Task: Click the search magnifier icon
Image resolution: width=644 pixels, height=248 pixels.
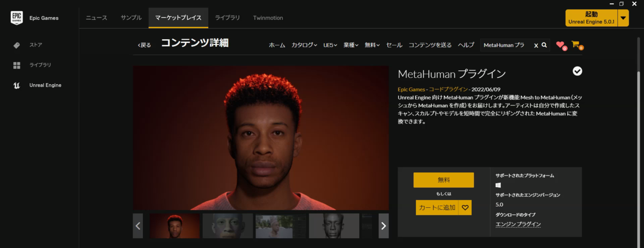Action: coord(544,45)
